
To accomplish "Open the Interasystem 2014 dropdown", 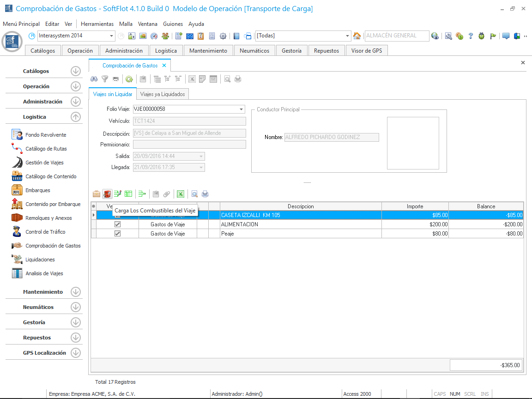I will [x=112, y=36].
